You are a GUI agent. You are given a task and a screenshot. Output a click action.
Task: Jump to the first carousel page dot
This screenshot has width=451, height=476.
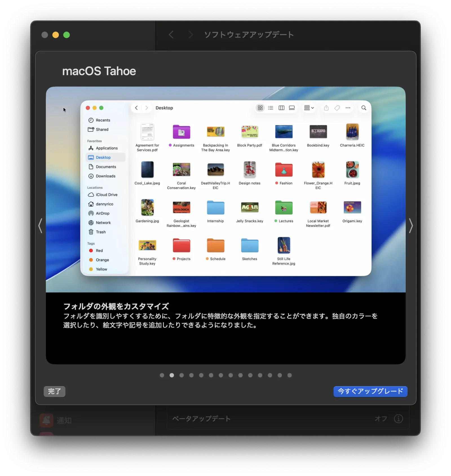point(162,375)
